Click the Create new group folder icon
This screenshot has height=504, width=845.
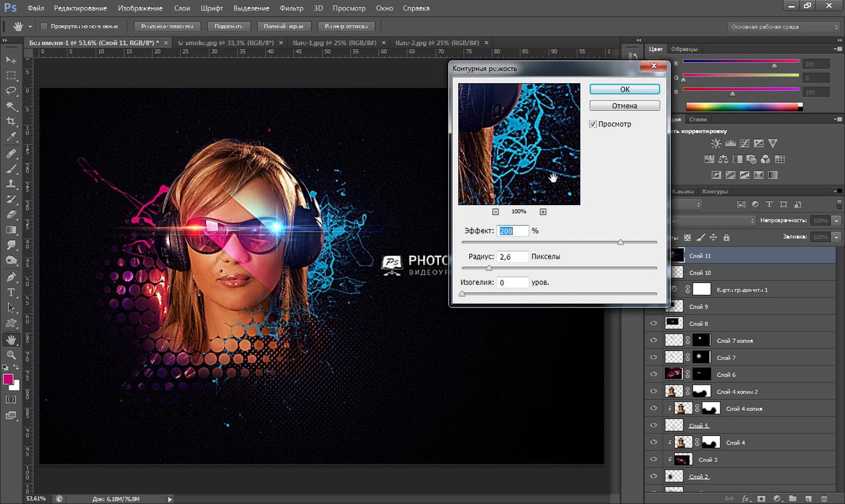pyautogui.click(x=792, y=498)
